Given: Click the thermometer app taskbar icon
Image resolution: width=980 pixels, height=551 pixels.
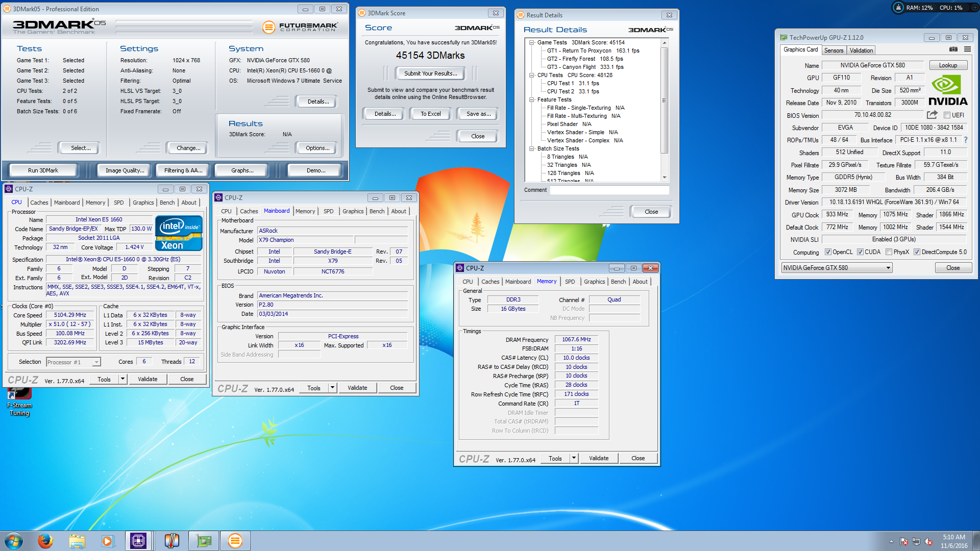Looking at the screenshot, I should tap(171, 541).
